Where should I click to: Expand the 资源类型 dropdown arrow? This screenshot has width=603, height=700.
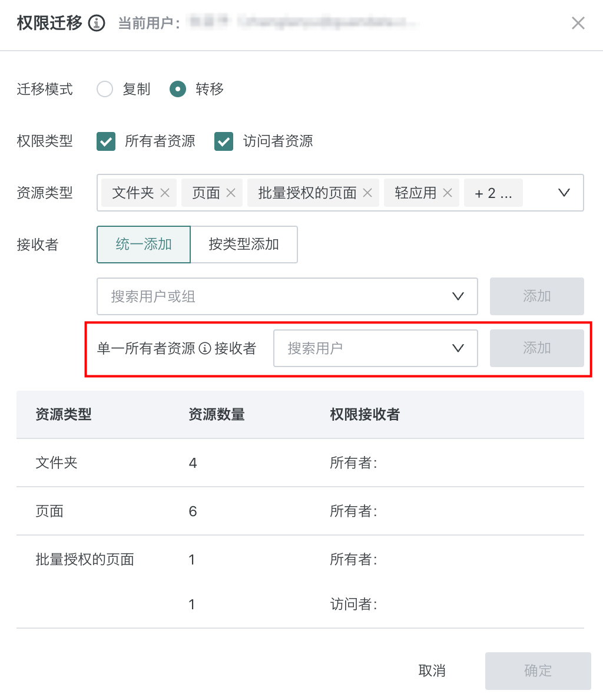click(564, 193)
